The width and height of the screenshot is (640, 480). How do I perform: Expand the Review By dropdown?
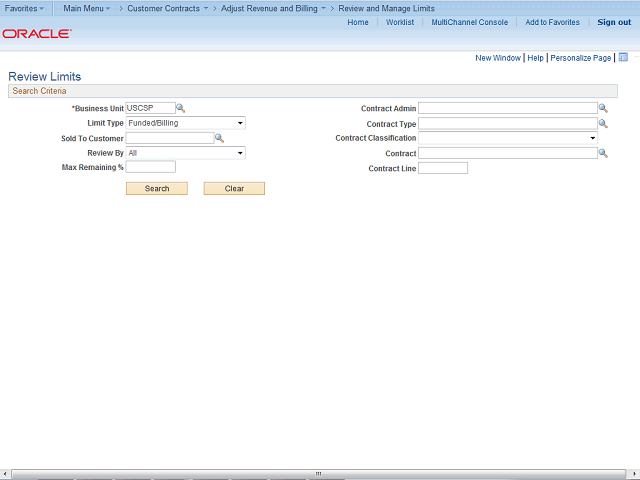click(x=186, y=153)
